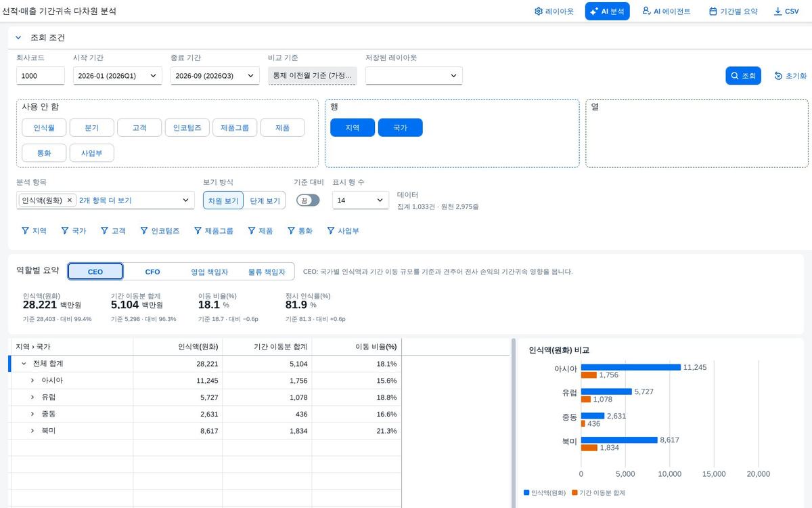Reset conditions with the 초기화 button
The width and height of the screenshot is (812, 508).
pyautogui.click(x=790, y=76)
